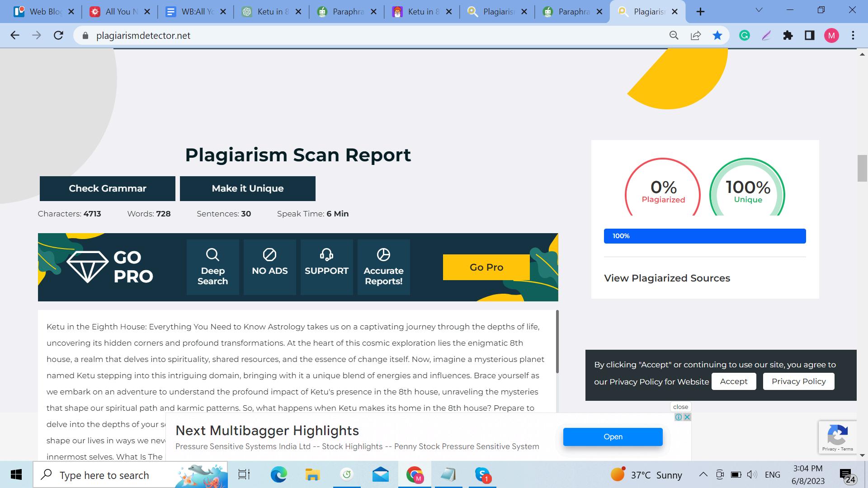The width and height of the screenshot is (868, 488).
Task: Click the 37°C Sunny weather widget
Action: click(x=646, y=475)
